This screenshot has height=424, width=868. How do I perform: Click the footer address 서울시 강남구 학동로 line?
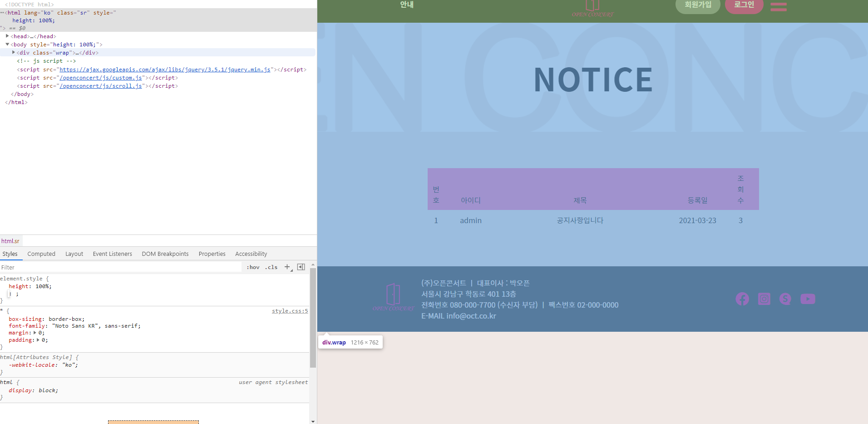469,294
